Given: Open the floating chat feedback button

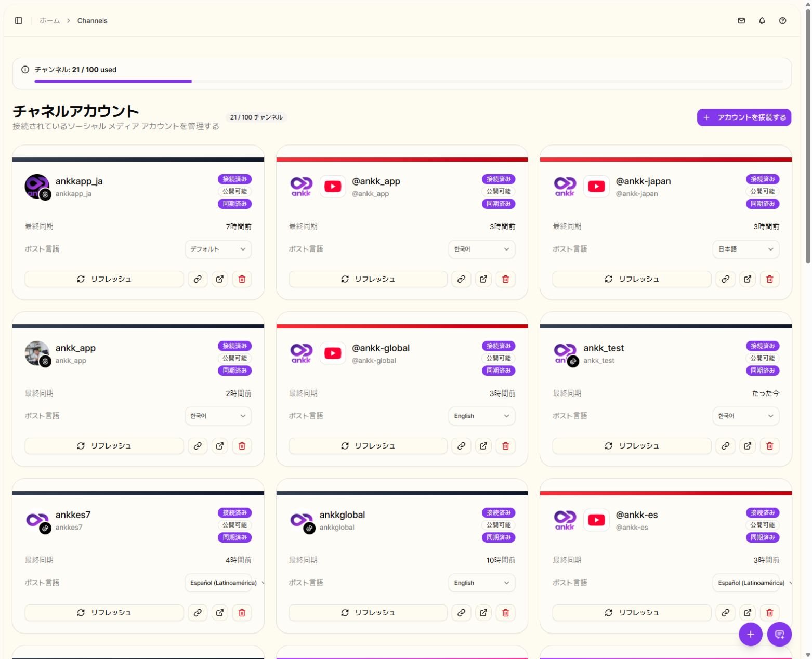Looking at the screenshot, I should pos(779,634).
